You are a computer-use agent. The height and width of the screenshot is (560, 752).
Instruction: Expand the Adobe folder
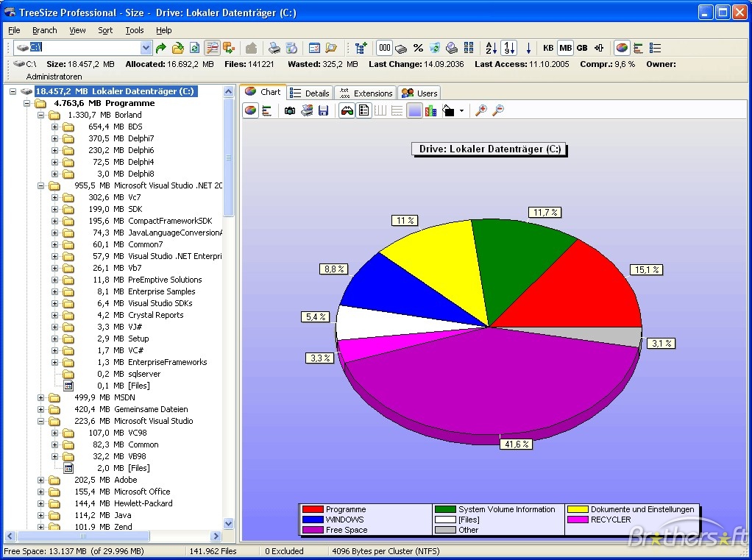(40, 480)
